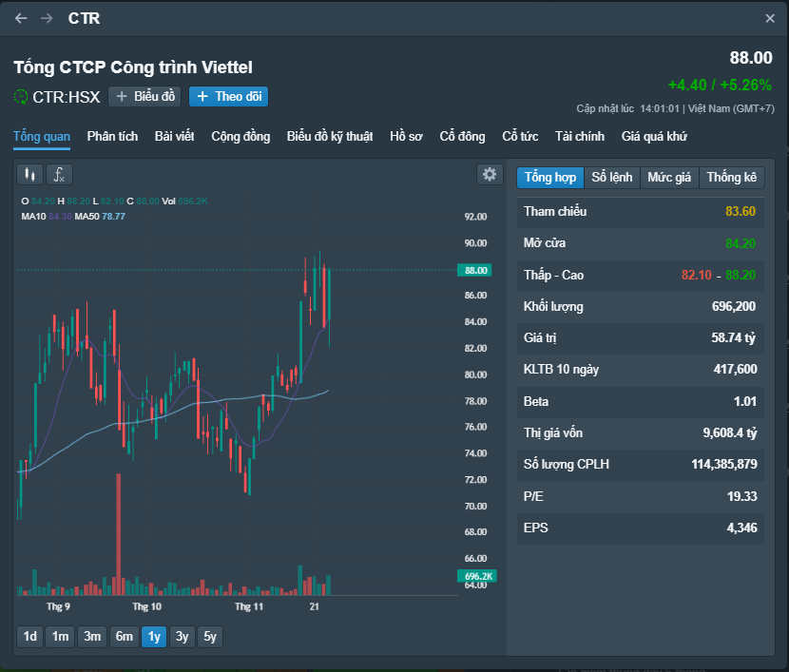Open the candlestick chart type selector
The image size is (789, 672).
point(29,175)
